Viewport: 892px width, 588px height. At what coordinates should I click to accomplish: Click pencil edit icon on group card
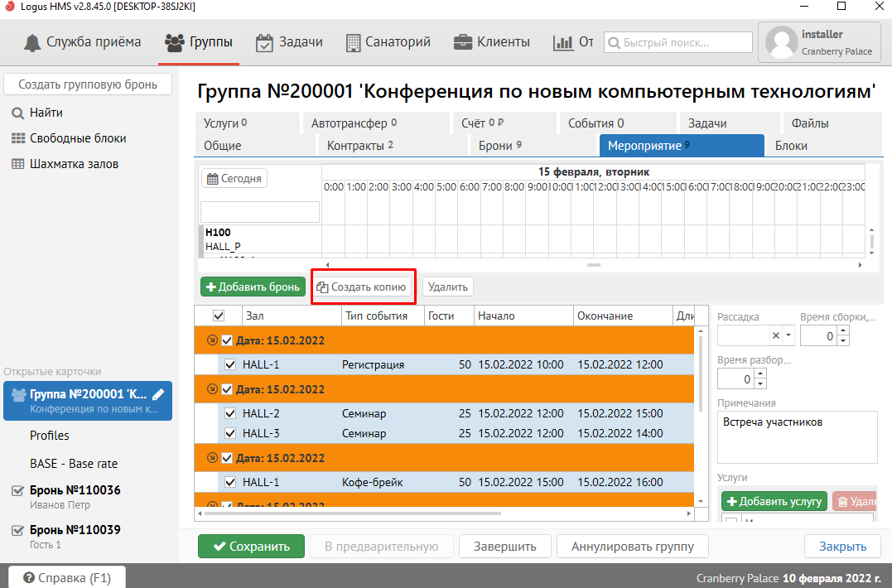[158, 394]
